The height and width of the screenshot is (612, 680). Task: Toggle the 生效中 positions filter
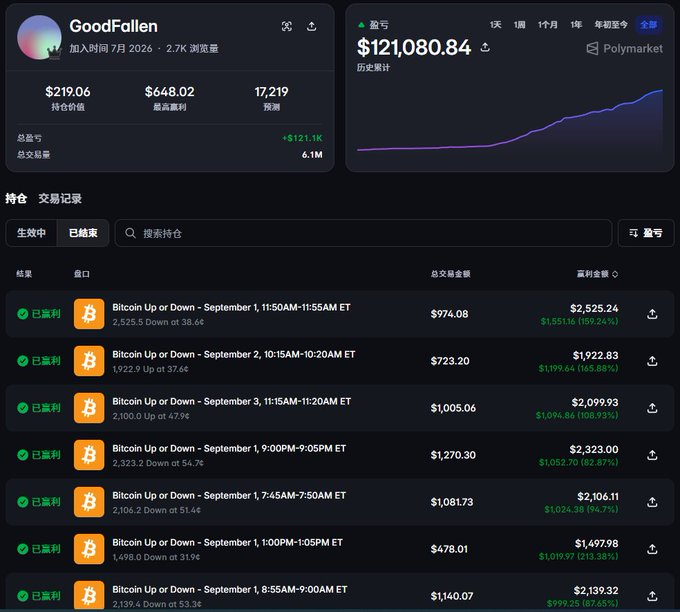pos(31,233)
